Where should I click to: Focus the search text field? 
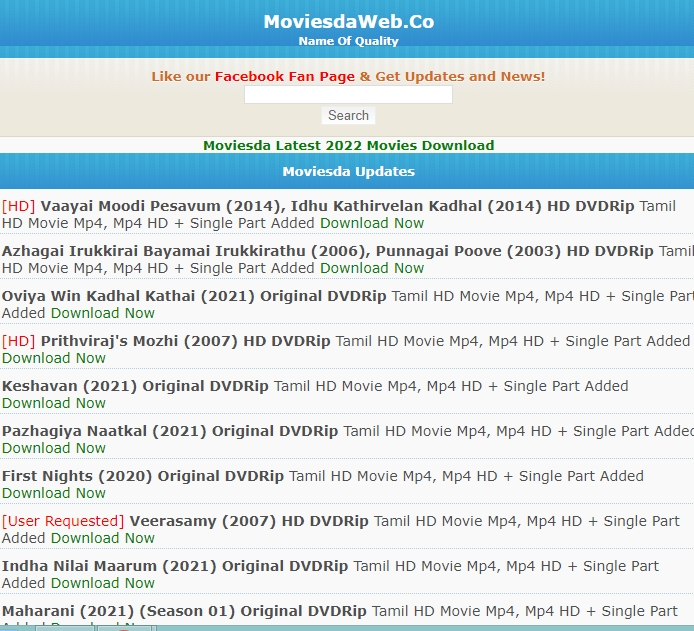click(348, 95)
